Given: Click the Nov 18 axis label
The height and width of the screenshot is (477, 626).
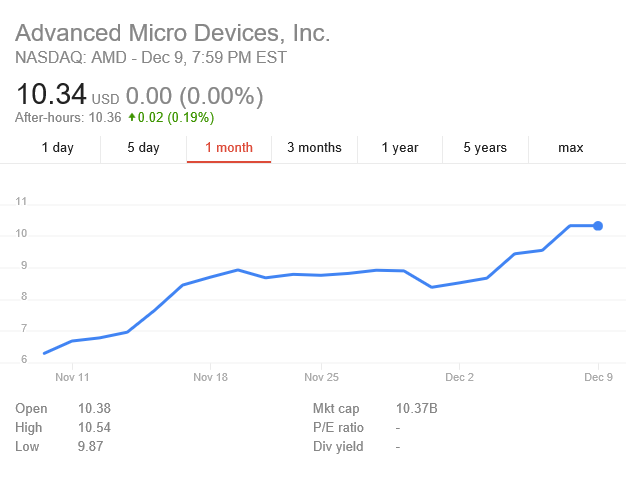Looking at the screenshot, I should click(x=210, y=377).
